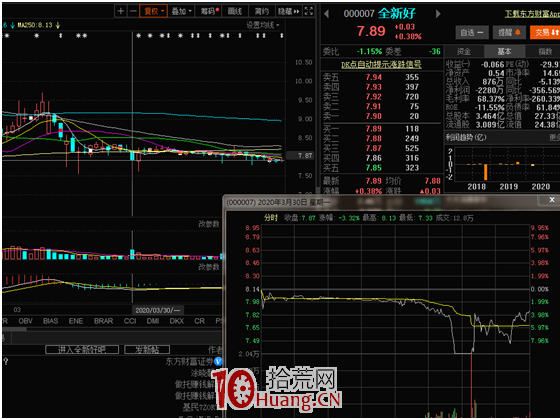Click 7.87 current price axis label
560x419 pixels.
click(x=305, y=156)
